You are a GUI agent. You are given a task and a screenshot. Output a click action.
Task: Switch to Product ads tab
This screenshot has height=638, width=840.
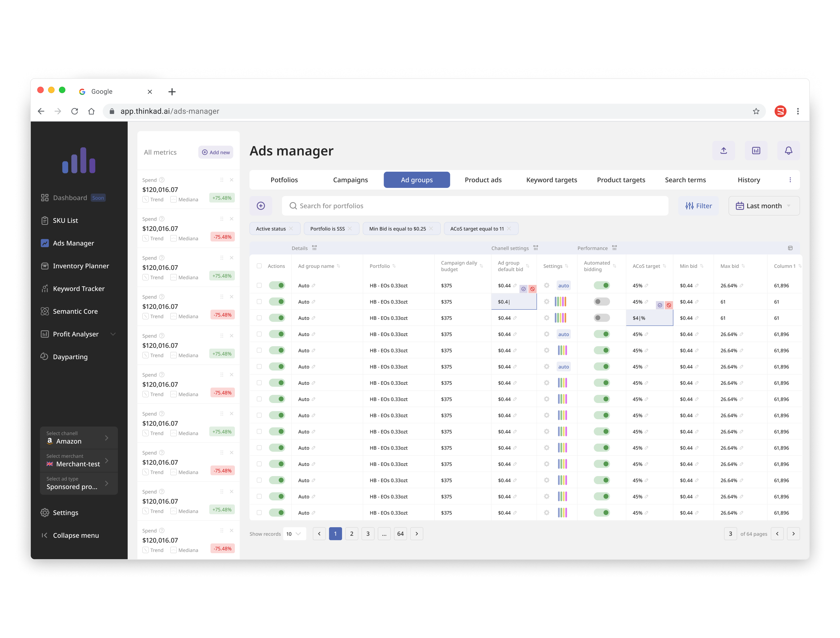483,180
